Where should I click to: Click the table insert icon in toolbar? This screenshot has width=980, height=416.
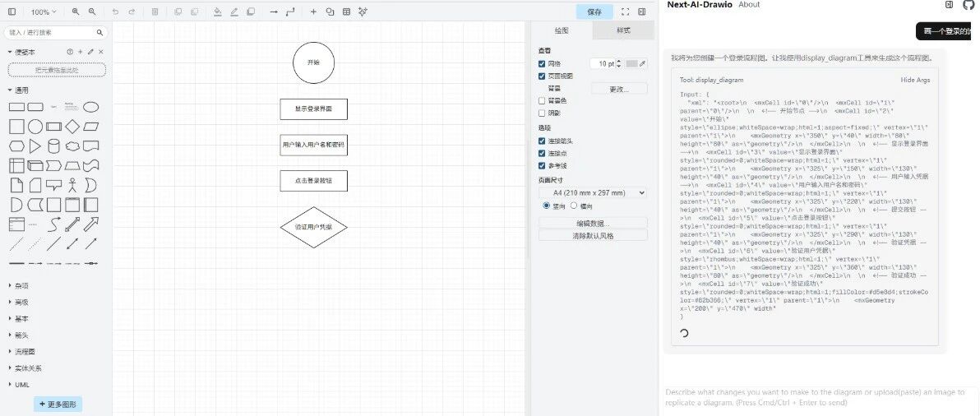pos(346,12)
